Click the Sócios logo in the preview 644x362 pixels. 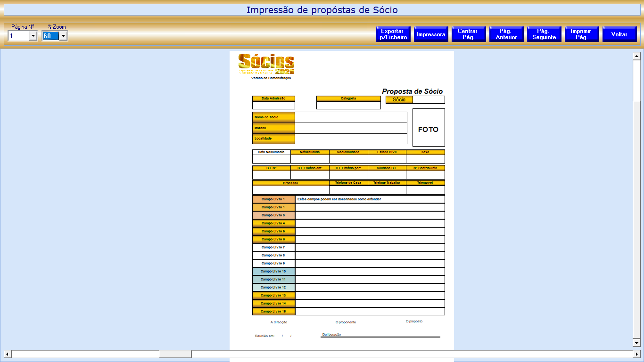tap(266, 64)
